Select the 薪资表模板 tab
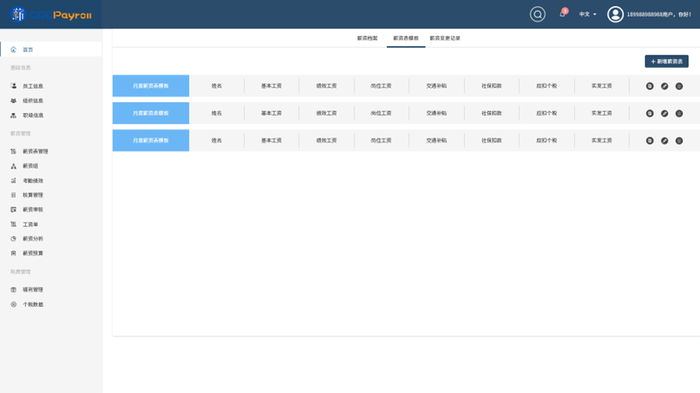 [406, 38]
